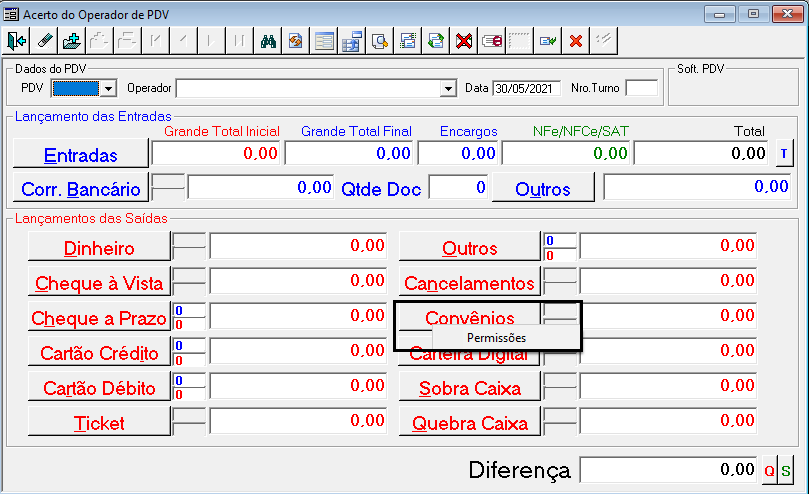Viewport: 809px width, 494px height.
Task: Click the NFe/NFCe/SAT value field
Action: click(x=566, y=153)
